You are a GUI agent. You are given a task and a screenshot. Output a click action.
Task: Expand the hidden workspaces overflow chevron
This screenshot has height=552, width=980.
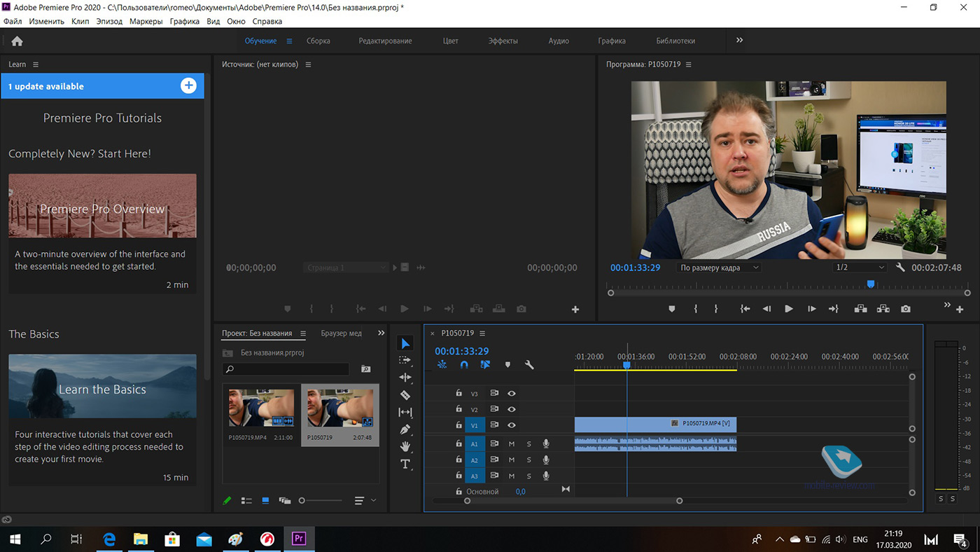pyautogui.click(x=740, y=41)
